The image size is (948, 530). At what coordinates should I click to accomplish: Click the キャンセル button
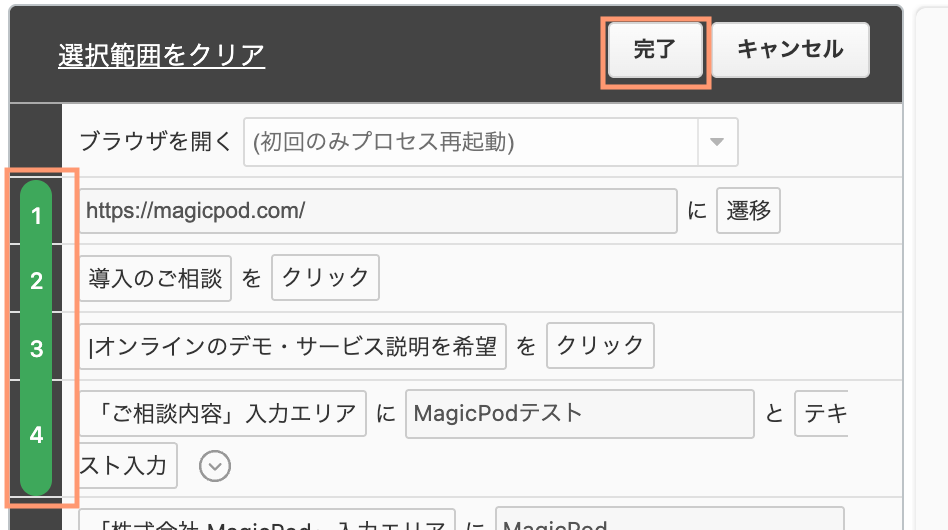(790, 50)
